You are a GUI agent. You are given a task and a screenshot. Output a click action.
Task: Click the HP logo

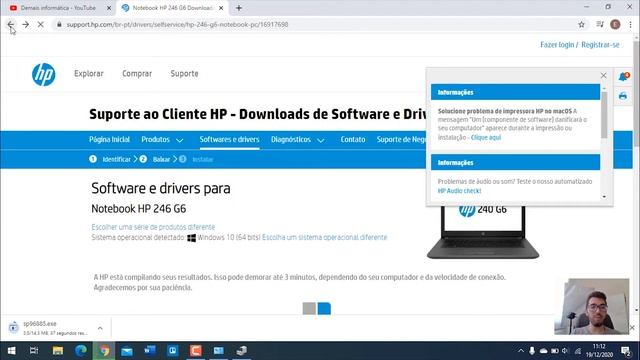coord(44,74)
